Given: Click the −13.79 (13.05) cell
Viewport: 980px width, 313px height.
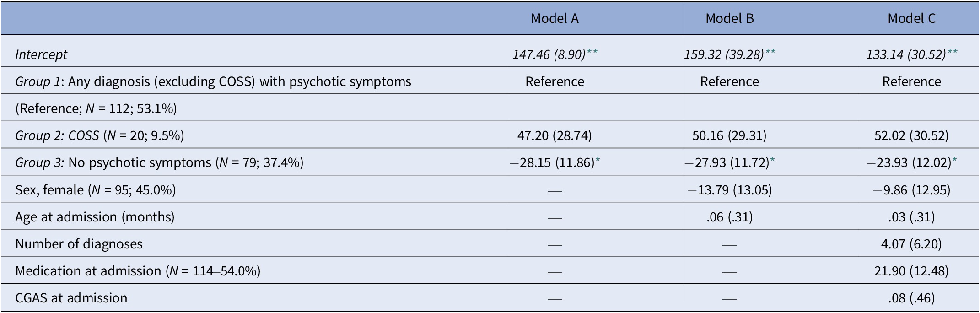Looking at the screenshot, I should [729, 189].
